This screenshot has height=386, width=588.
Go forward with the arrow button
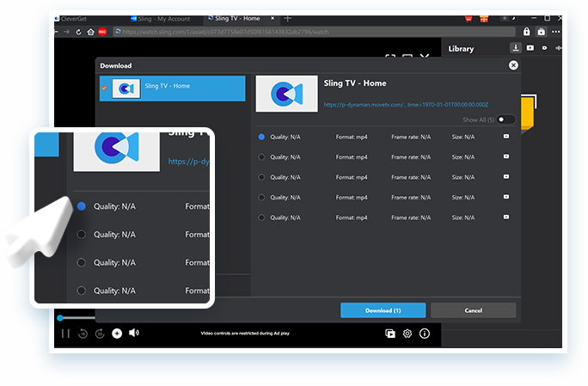(67, 32)
